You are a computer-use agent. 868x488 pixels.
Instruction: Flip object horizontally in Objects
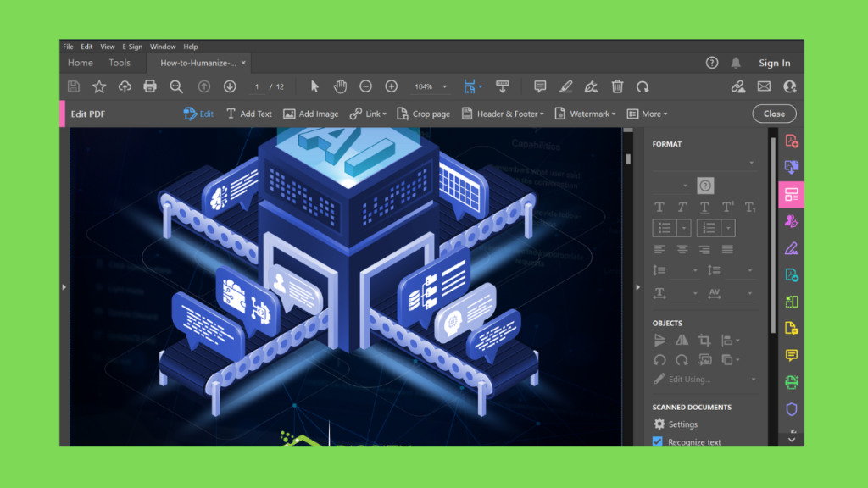682,341
